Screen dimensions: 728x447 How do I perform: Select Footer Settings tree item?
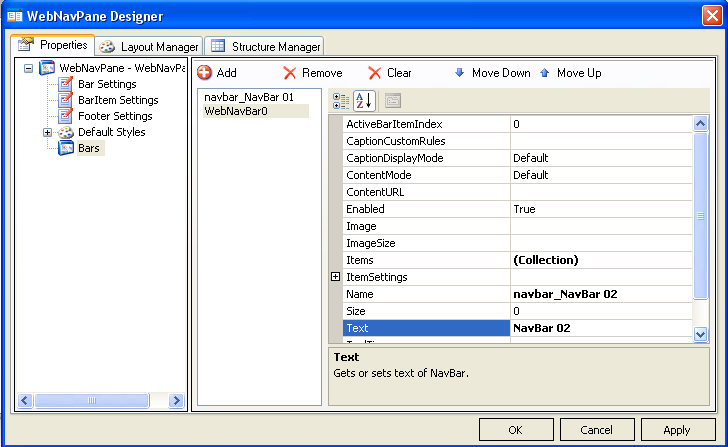[x=115, y=116]
